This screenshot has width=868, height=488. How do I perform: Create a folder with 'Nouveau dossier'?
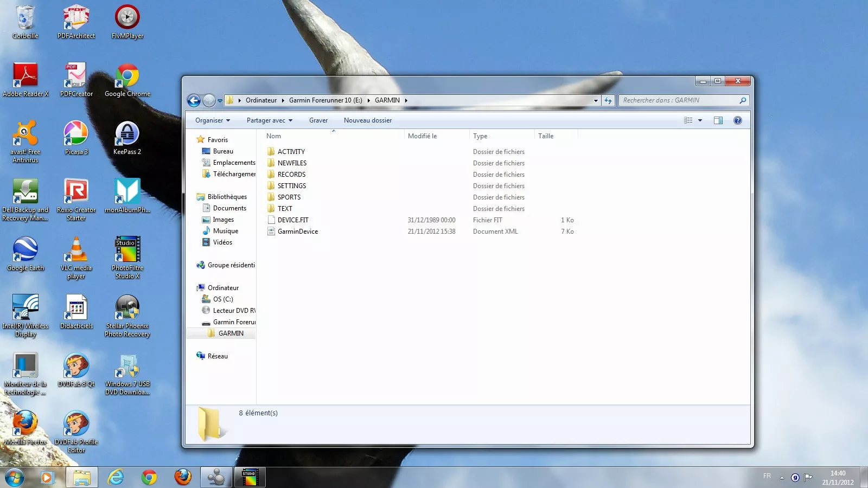tap(368, 120)
